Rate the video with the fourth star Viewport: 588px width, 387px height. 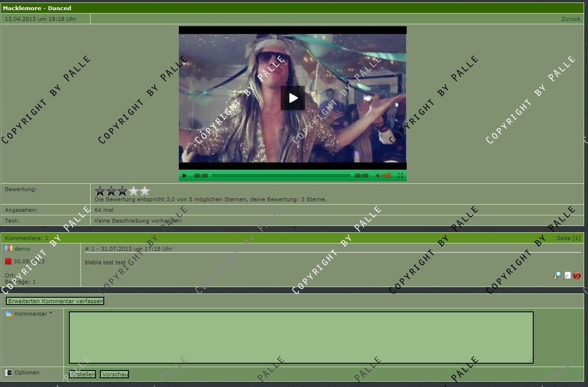coord(134,191)
